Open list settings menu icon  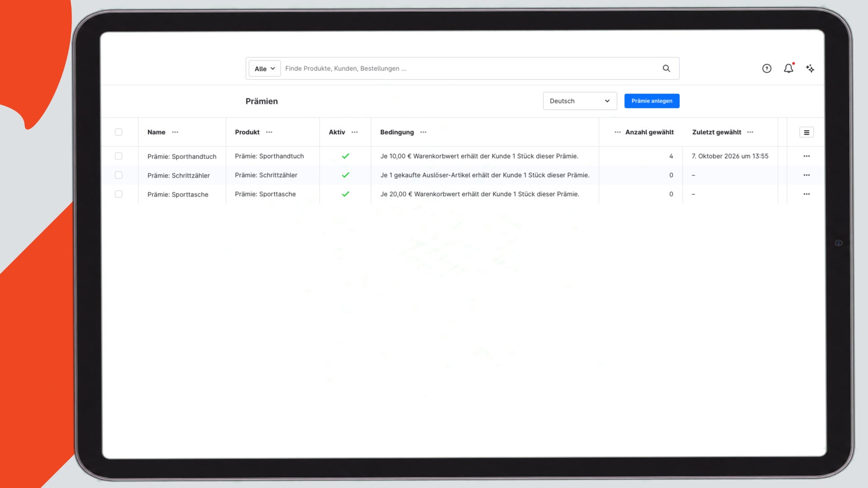point(807,132)
